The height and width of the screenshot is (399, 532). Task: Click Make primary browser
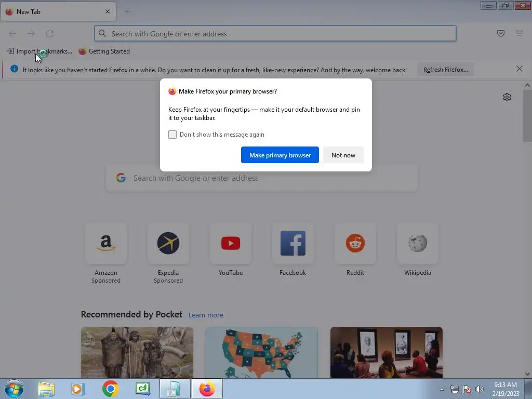click(280, 155)
